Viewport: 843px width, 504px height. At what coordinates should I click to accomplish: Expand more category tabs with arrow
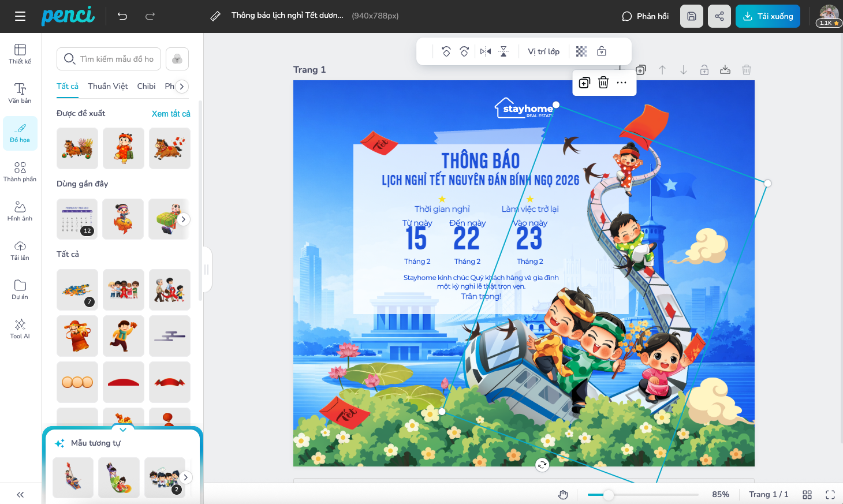click(181, 87)
